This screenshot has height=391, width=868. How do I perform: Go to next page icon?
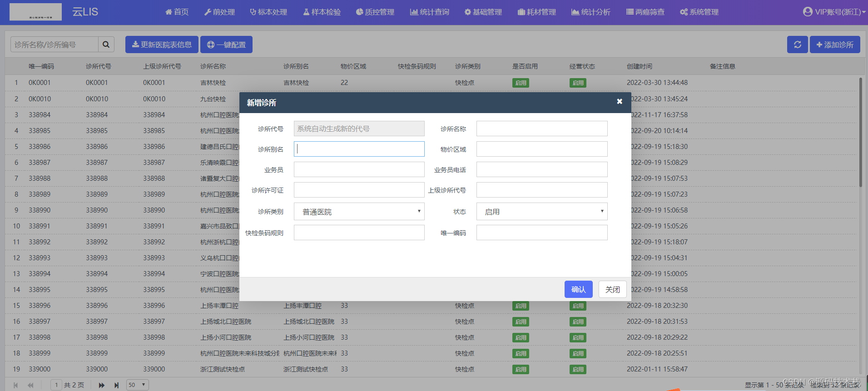point(101,385)
